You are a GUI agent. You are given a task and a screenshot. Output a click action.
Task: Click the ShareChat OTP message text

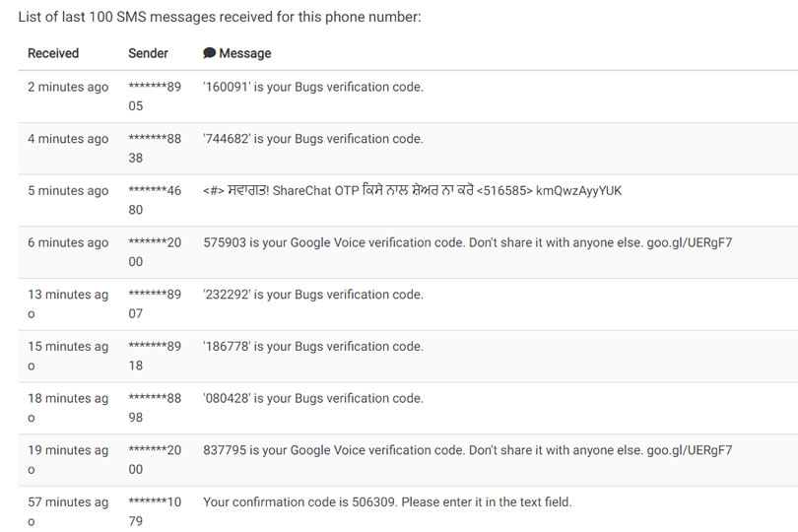pos(412,191)
